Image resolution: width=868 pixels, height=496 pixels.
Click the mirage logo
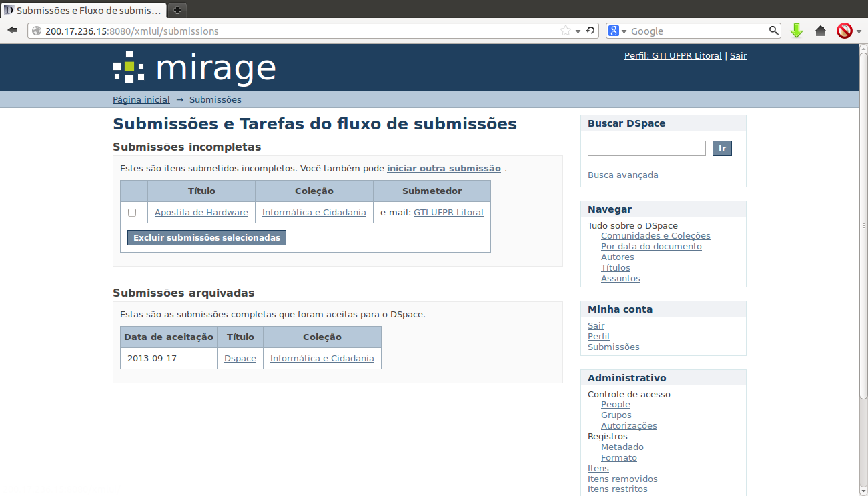194,67
